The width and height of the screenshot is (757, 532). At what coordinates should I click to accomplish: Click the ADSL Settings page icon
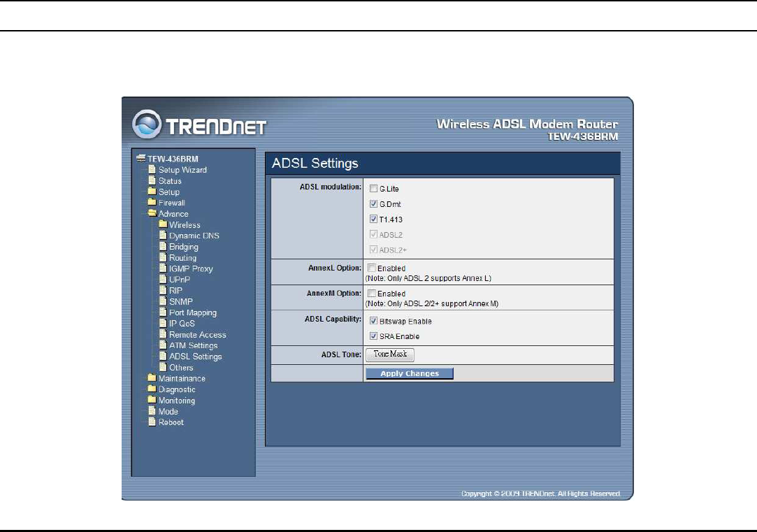[x=163, y=356]
